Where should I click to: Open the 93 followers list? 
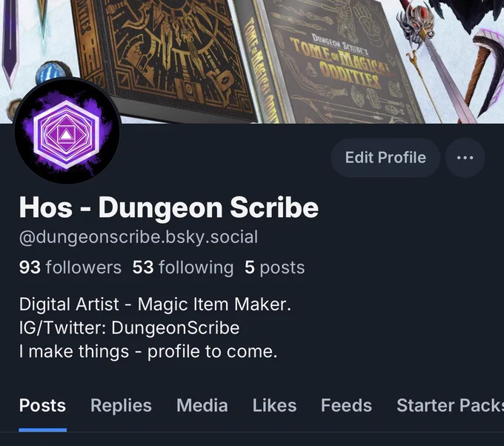pyautogui.click(x=70, y=267)
